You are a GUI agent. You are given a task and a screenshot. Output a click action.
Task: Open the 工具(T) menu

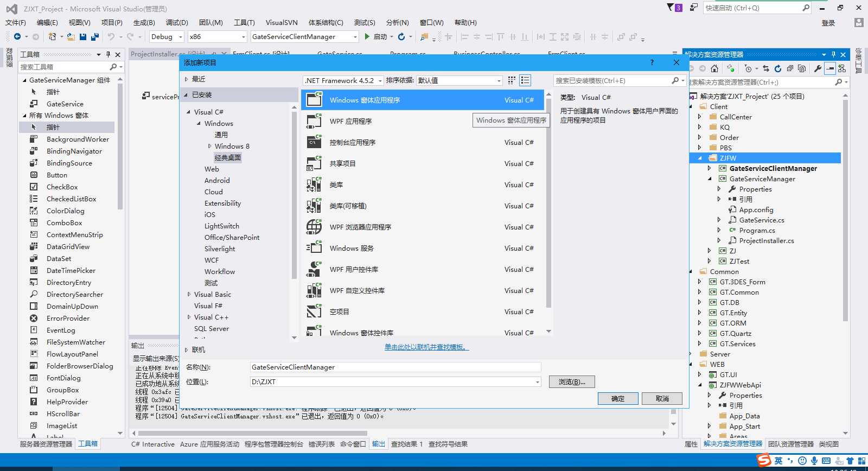pyautogui.click(x=244, y=22)
